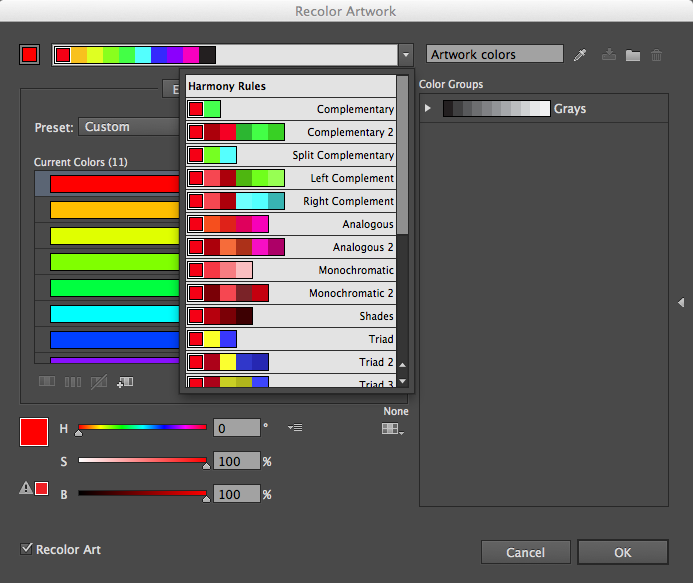Click the Hue value field

[x=237, y=428]
